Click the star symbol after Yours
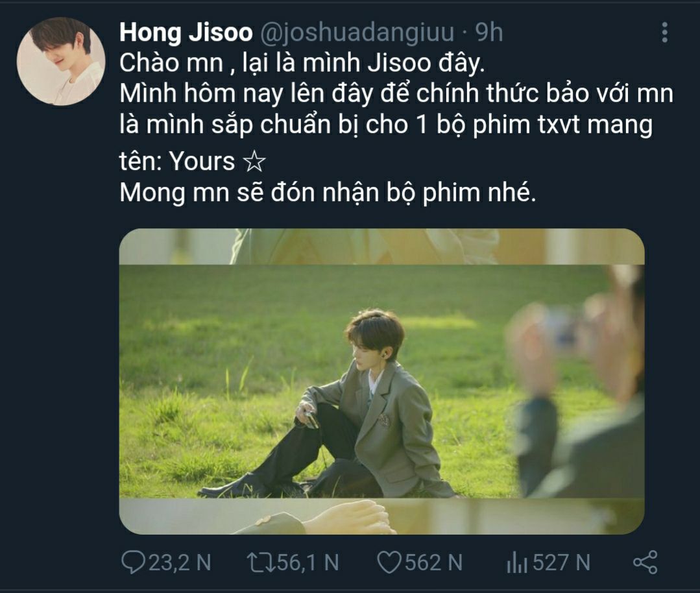Viewport: 700px width, 593px height. point(254,161)
